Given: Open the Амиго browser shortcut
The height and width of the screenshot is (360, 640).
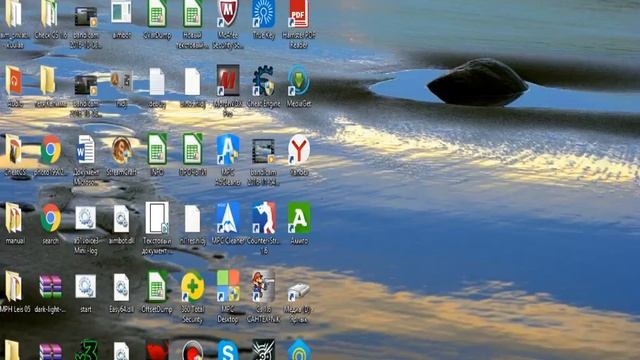Looking at the screenshot, I should [299, 218].
